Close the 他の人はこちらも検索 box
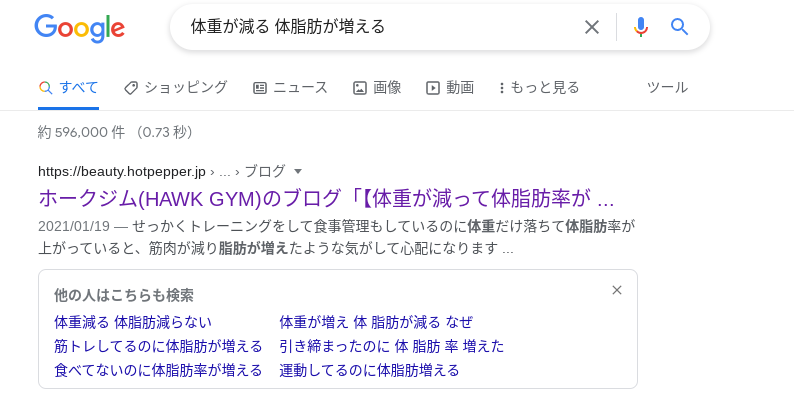The width and height of the screenshot is (794, 401). pos(617,290)
